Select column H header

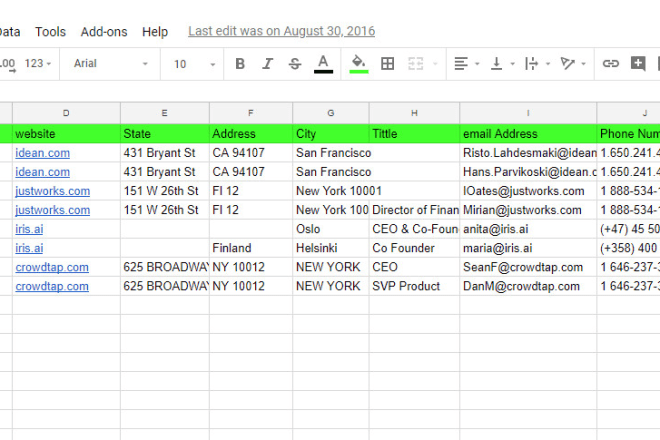tap(415, 113)
